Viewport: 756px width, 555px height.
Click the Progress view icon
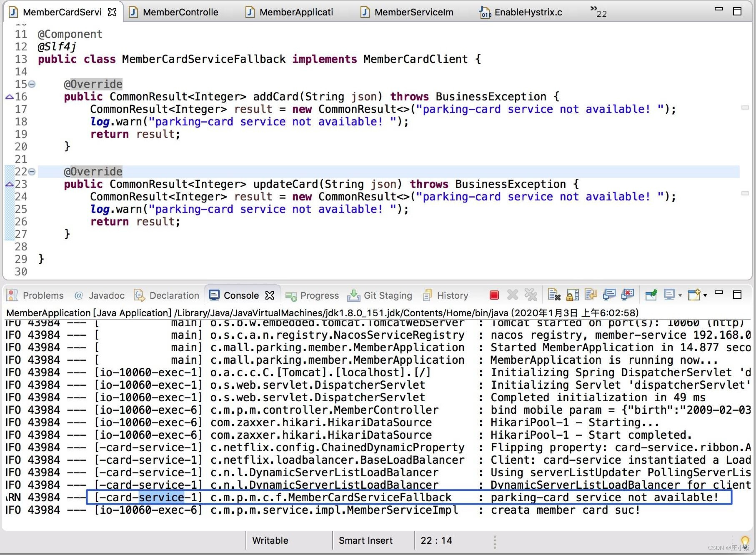[291, 296]
